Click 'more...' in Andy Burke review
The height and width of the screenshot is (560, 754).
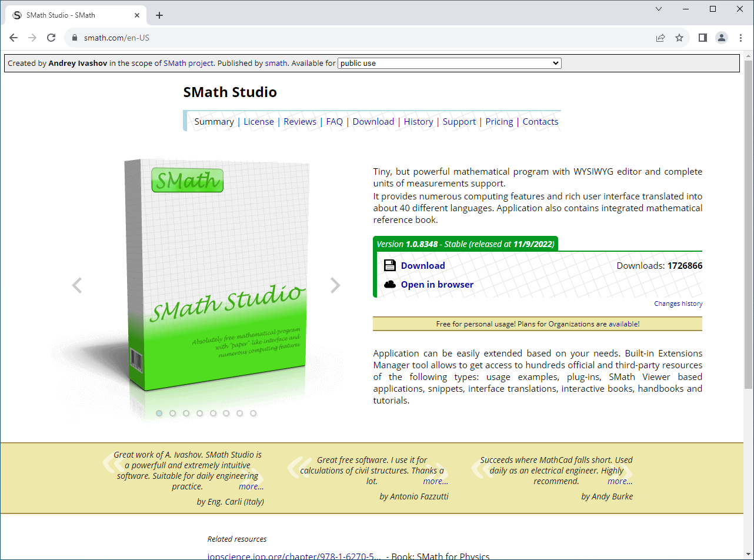click(620, 481)
